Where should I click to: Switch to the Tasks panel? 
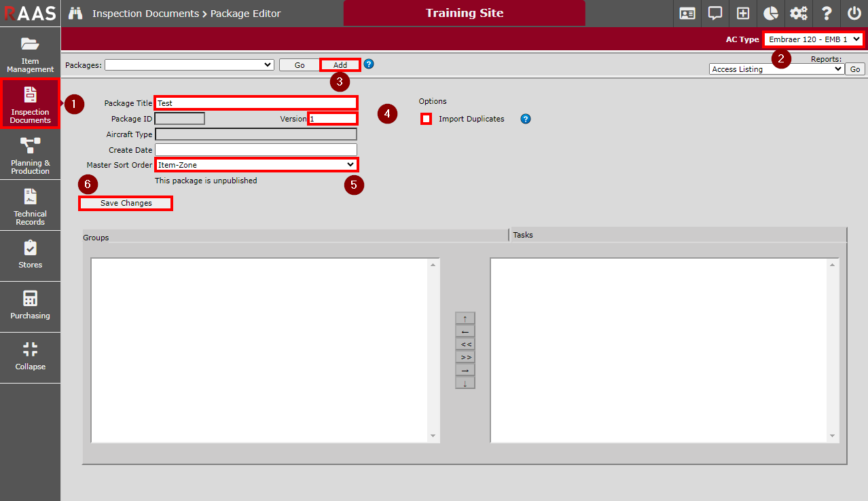pyautogui.click(x=522, y=234)
